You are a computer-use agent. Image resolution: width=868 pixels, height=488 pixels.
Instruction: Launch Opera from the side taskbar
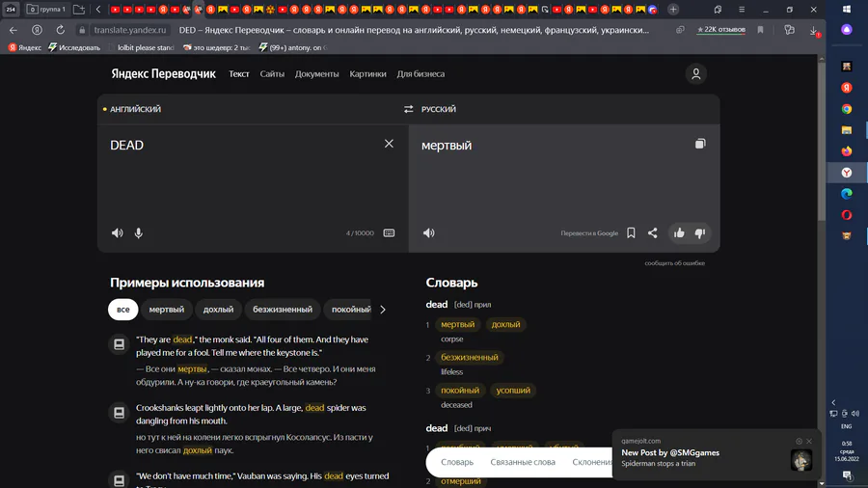pyautogui.click(x=847, y=215)
